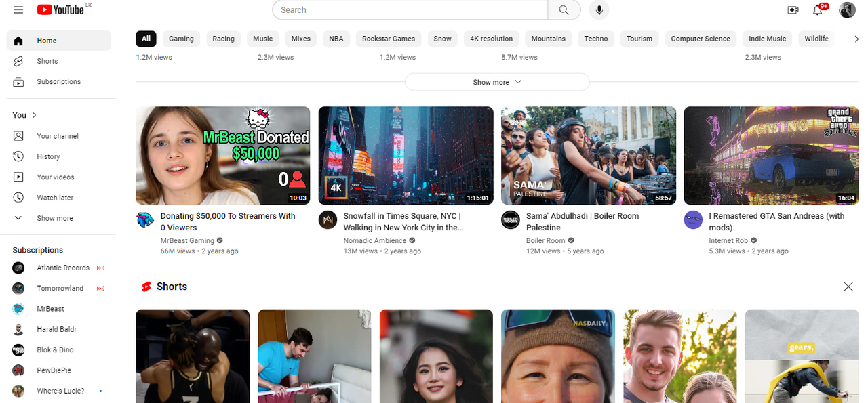The image size is (868, 403).
Task: Open Times Square snowfall 4K thumbnail
Action: pos(406,156)
